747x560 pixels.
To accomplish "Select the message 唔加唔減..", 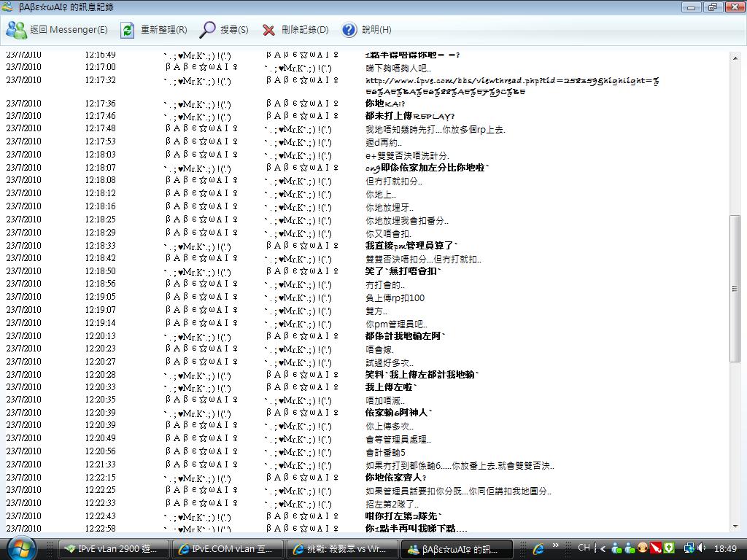I will coord(385,401).
